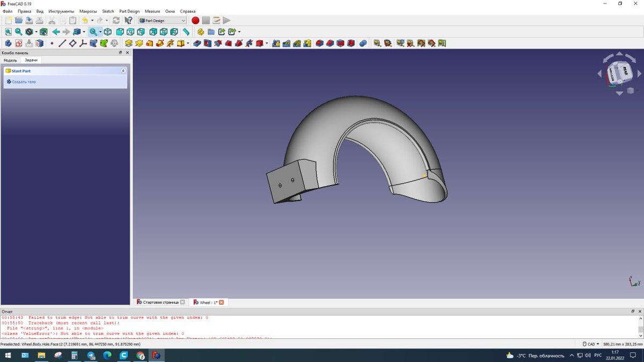The width and height of the screenshot is (644, 362).
Task: Open the CAD navigation style selector
Action: pos(591,344)
